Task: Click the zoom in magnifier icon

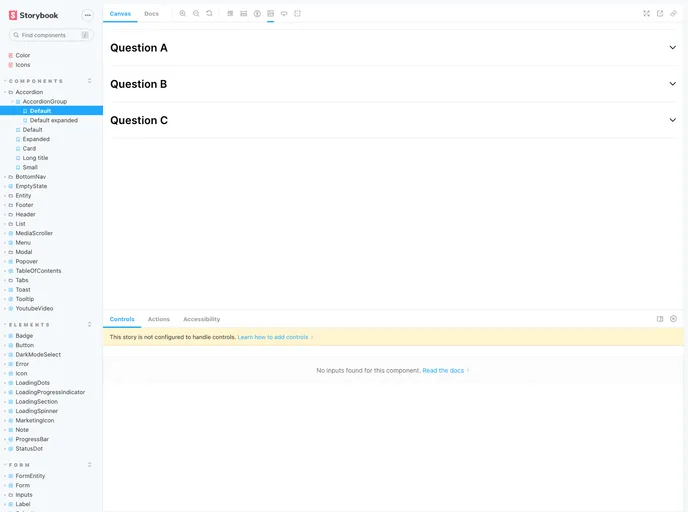Action: click(183, 14)
